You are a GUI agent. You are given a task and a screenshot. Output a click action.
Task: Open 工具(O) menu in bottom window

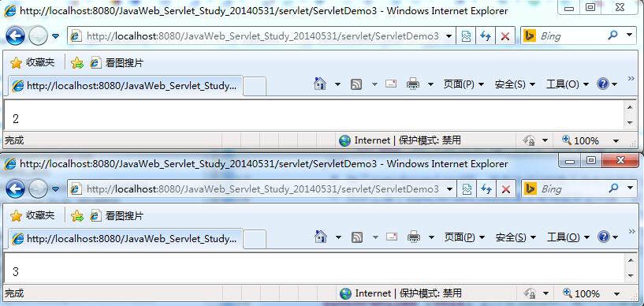(568, 237)
